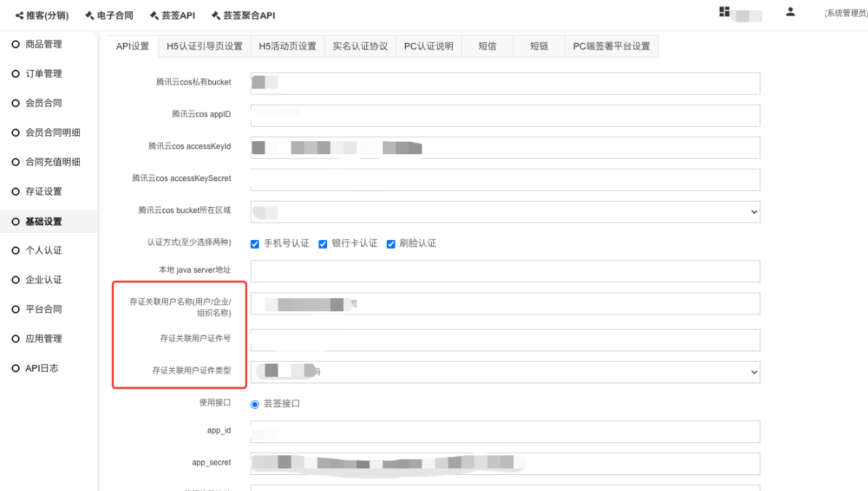868x491 pixels.
Task: Switch to the H5认证引导页设置 tab
Action: click(204, 47)
